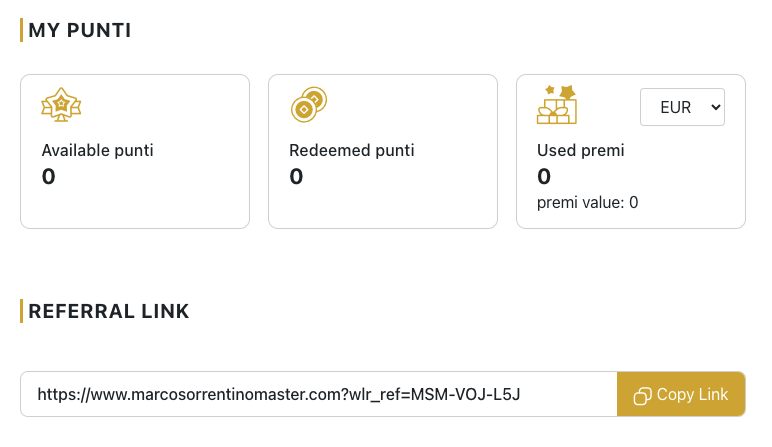Click the zero count under Available punti
This screenshot has height=447, width=772.
click(x=49, y=176)
